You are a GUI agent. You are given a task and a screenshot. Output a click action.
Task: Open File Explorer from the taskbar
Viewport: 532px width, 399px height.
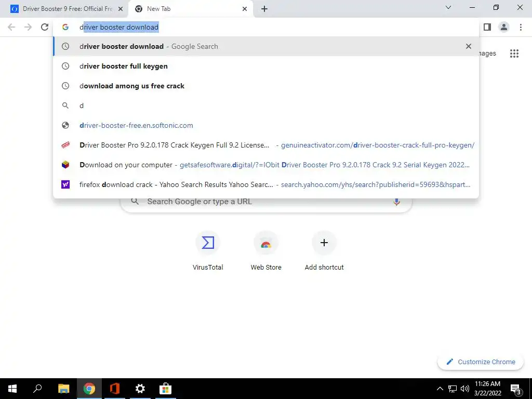pyautogui.click(x=63, y=389)
